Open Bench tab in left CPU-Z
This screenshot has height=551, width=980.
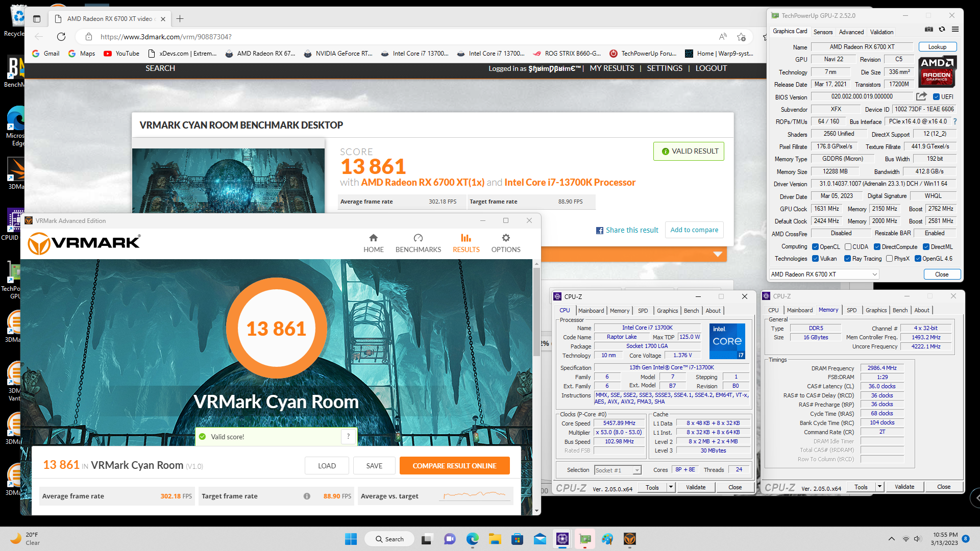click(691, 311)
